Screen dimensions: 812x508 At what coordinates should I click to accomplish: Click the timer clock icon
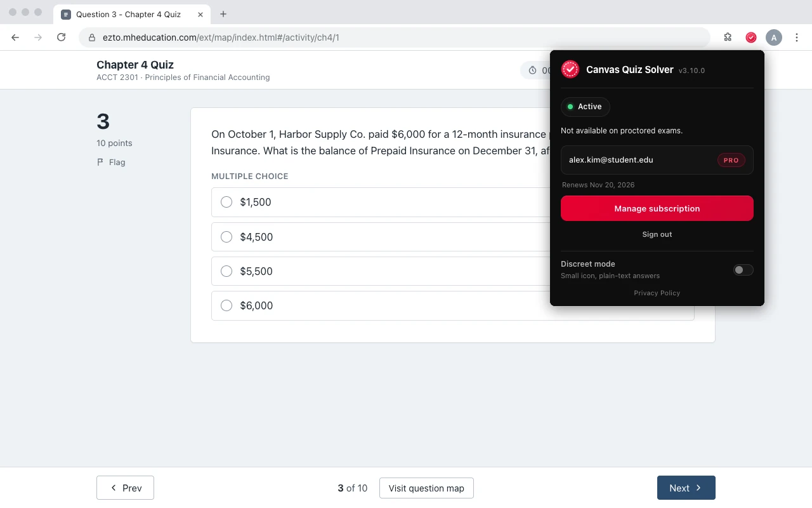pyautogui.click(x=532, y=70)
